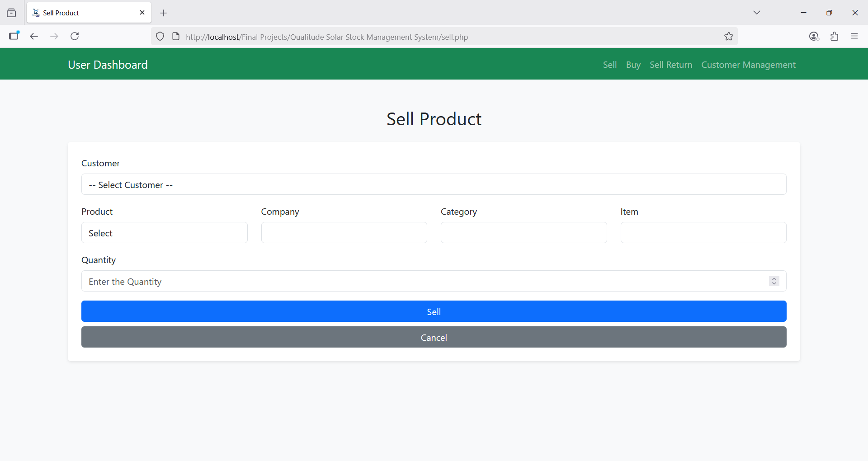Open Customer Management nav link
868x461 pixels.
click(x=748, y=65)
